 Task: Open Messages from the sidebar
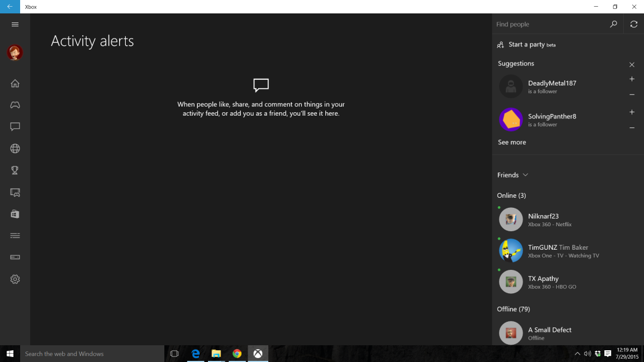click(x=15, y=126)
